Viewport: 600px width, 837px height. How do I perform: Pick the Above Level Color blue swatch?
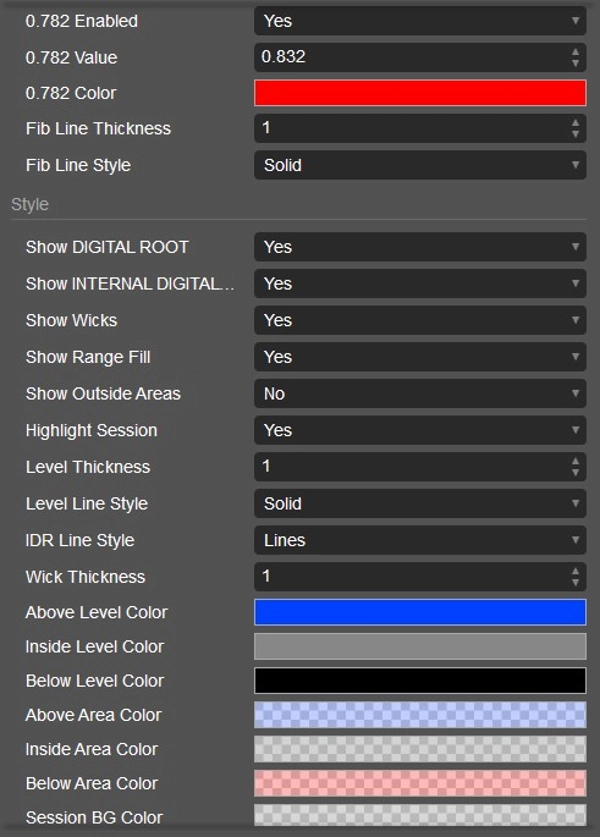(x=420, y=612)
